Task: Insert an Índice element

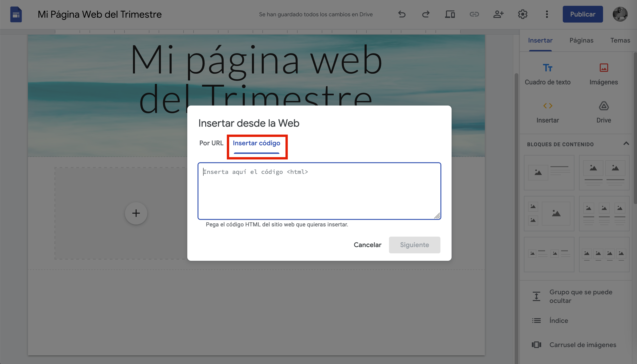Action: coord(558,320)
